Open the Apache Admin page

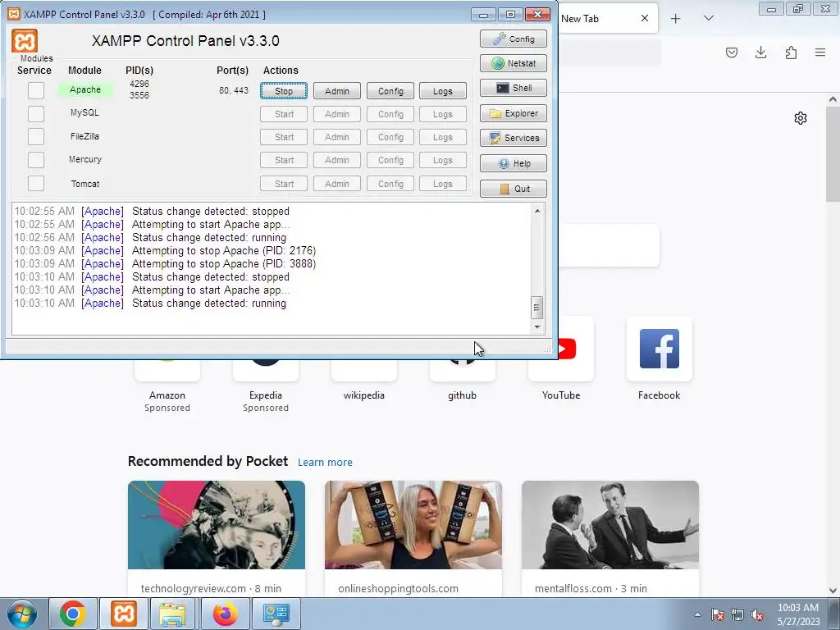(337, 91)
